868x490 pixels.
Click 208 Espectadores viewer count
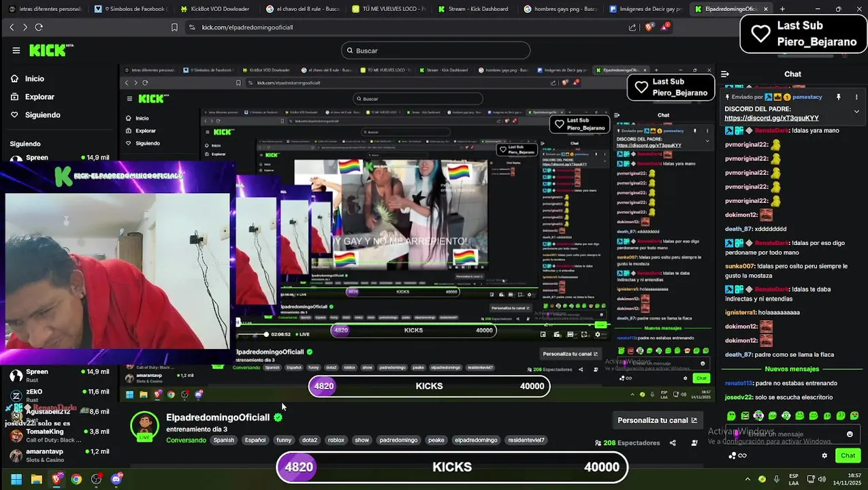pos(628,443)
